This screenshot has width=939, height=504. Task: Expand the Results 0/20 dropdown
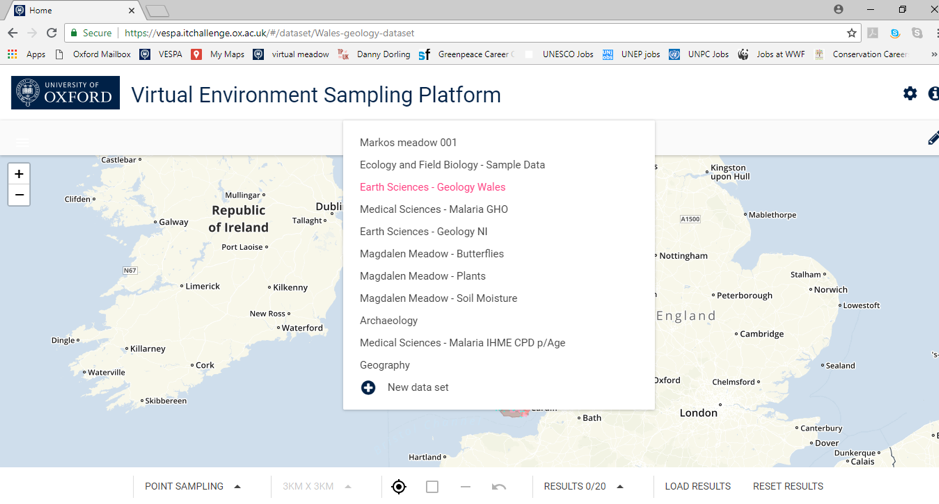point(584,487)
